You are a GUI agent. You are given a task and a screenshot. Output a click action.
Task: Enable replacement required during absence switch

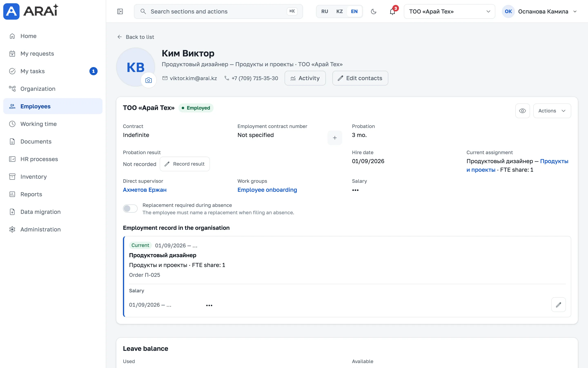(x=130, y=209)
